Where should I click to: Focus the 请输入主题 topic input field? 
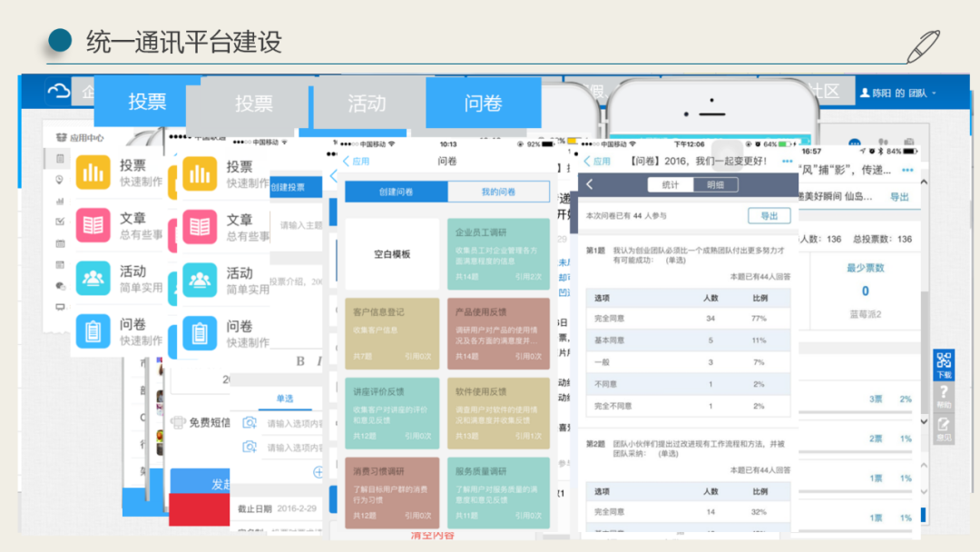coord(300,225)
